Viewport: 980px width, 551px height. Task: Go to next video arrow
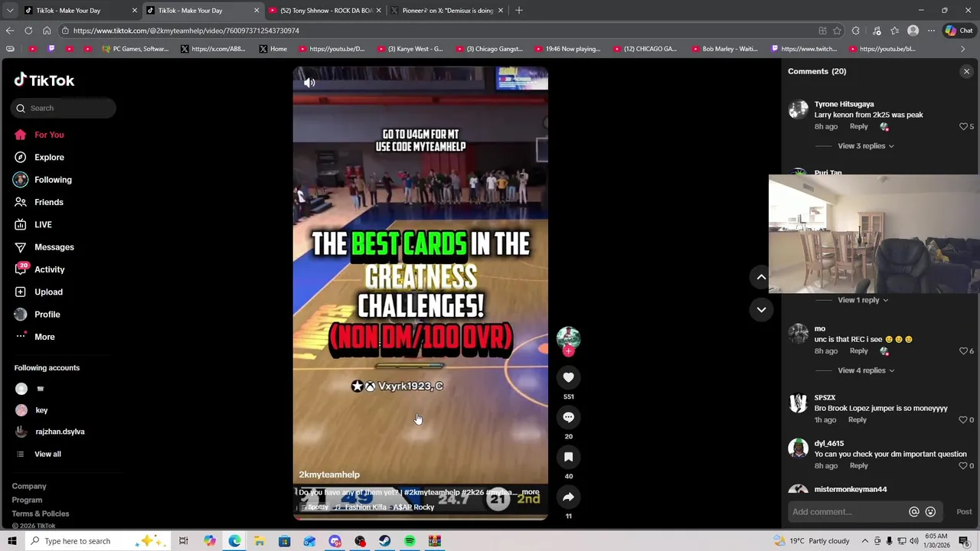(761, 310)
